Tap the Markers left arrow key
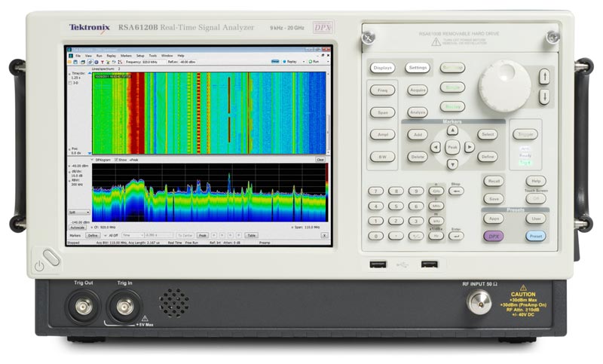Viewport: 603px width, 364px height. click(x=436, y=147)
